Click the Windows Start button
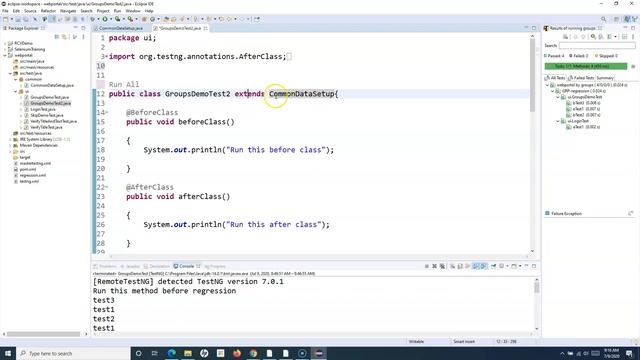640x360 pixels. point(8,353)
